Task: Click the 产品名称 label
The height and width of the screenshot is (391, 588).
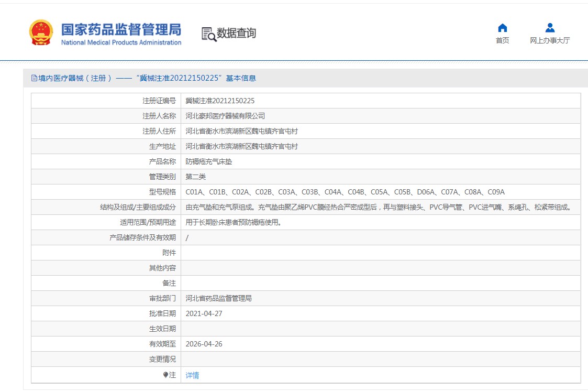Action: (162, 162)
